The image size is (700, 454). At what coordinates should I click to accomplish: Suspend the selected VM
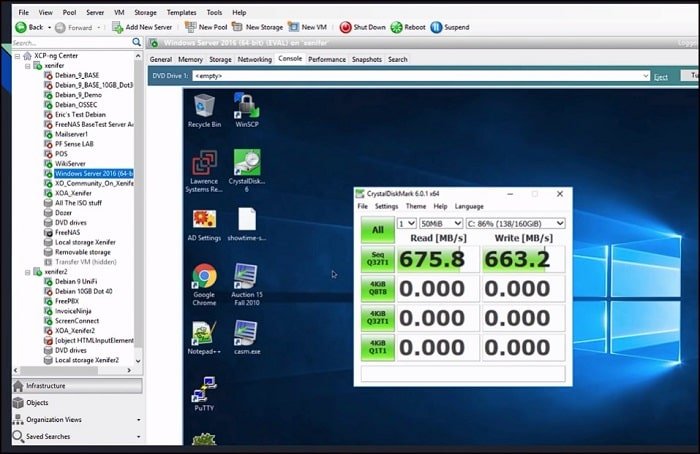click(450, 27)
